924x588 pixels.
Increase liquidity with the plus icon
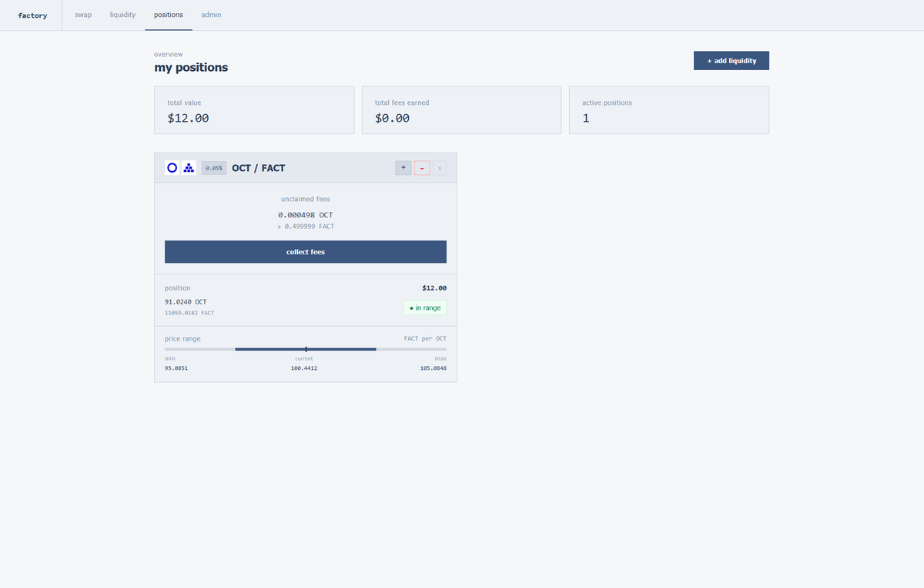point(403,168)
